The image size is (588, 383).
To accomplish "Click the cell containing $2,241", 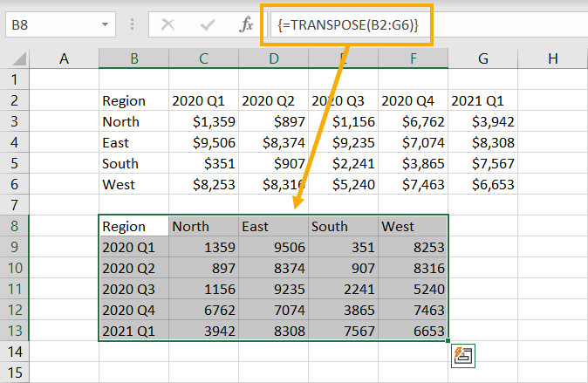I will pyautogui.click(x=343, y=163).
